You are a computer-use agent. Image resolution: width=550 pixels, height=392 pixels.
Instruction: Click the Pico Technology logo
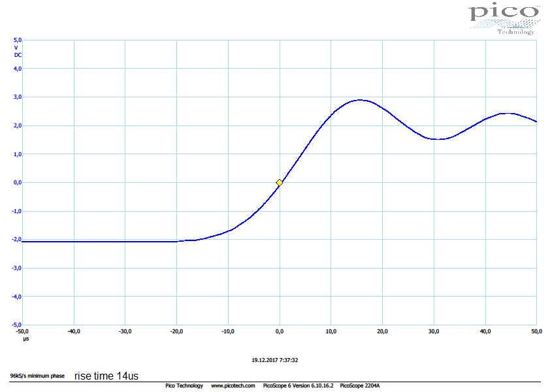[x=504, y=18]
